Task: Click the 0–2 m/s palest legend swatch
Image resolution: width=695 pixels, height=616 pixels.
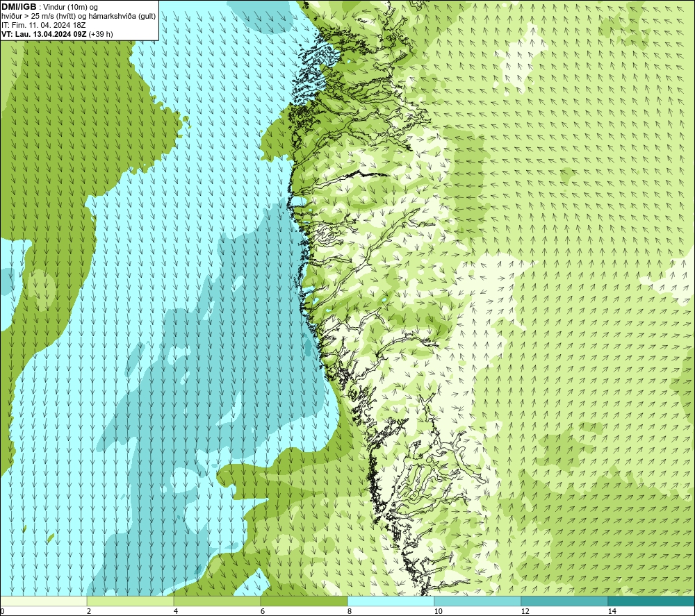Action: tap(43, 601)
